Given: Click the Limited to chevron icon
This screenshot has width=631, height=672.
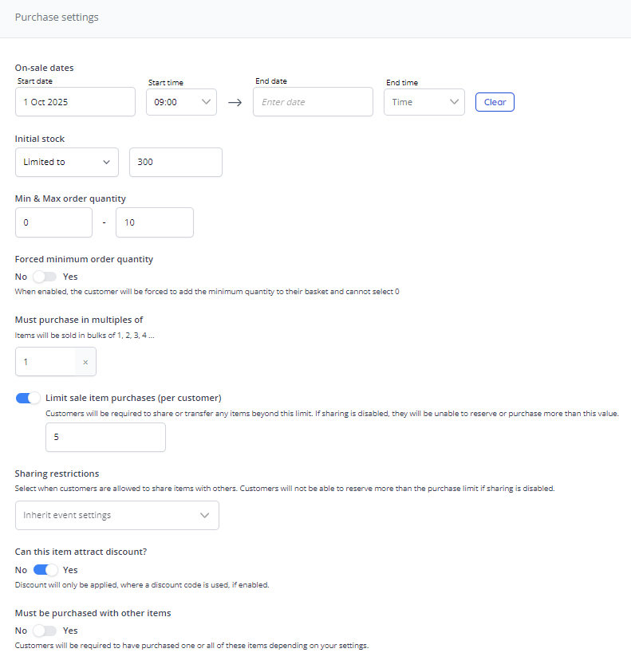Looking at the screenshot, I should (107, 162).
